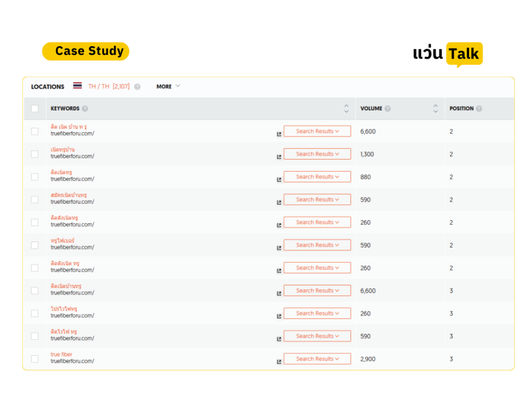The height and width of the screenshot is (420, 525).
Task: Click volume value 1,300 for เน็ตทรูบ้าน
Action: (x=367, y=154)
